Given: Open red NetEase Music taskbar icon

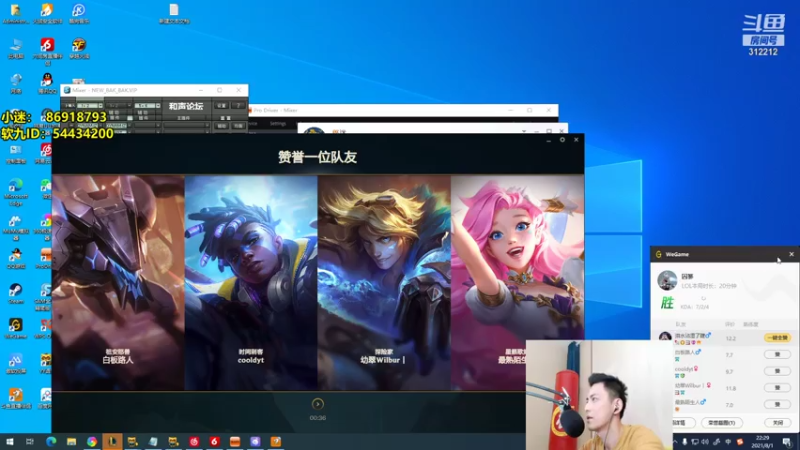Looking at the screenshot, I should [x=194, y=441].
